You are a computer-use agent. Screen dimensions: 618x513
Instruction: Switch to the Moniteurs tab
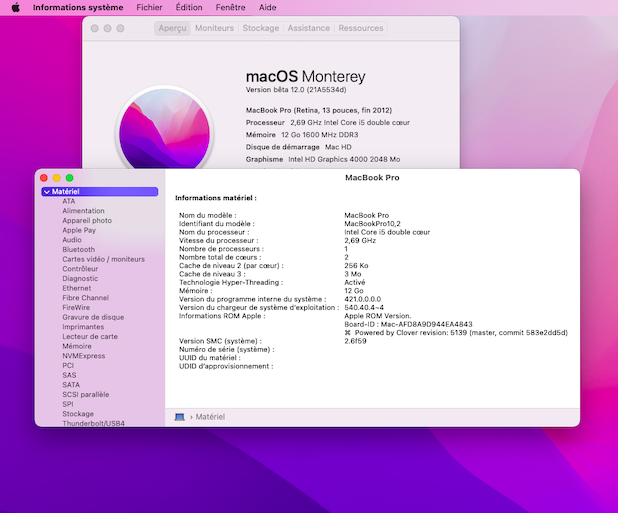tap(214, 28)
